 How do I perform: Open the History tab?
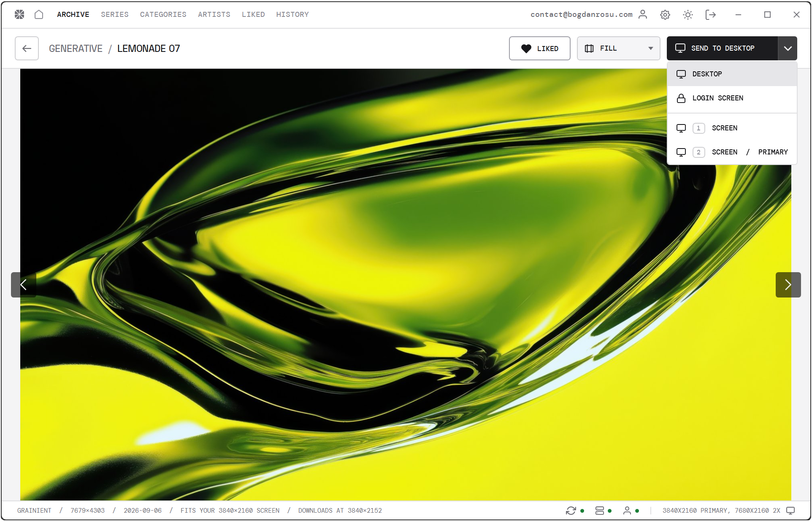[292, 14]
